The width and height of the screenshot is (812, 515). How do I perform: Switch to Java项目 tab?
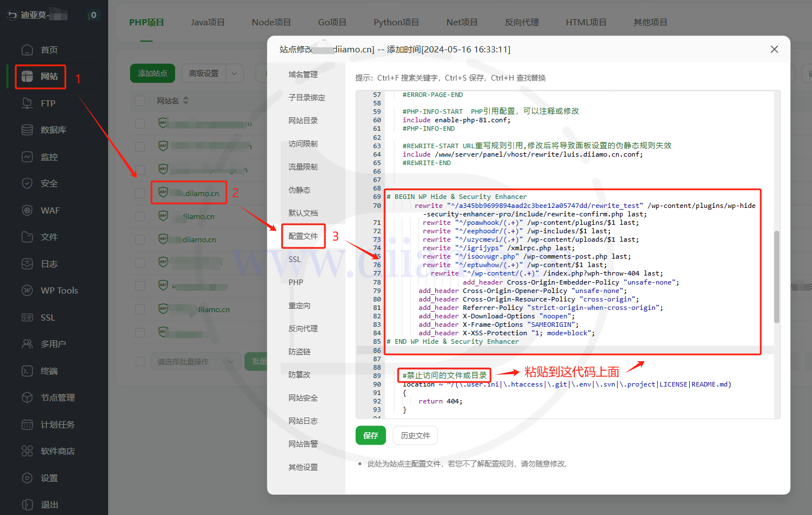coord(208,23)
